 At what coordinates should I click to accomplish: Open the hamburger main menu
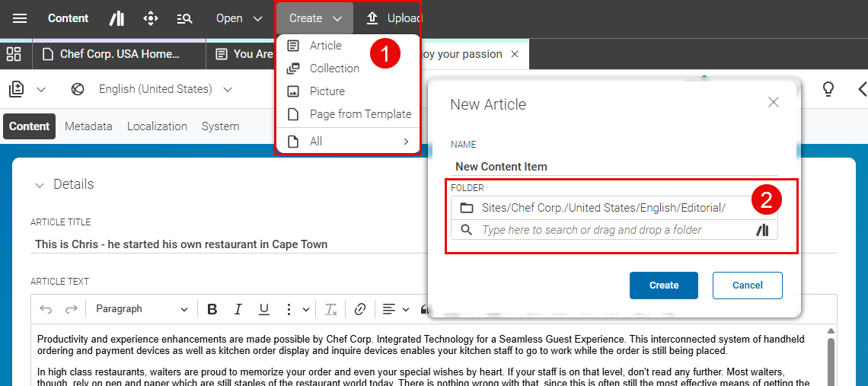pyautogui.click(x=20, y=18)
